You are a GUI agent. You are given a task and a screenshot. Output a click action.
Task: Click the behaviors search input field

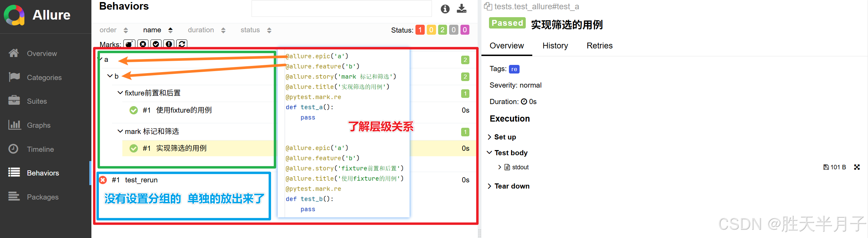point(342,9)
